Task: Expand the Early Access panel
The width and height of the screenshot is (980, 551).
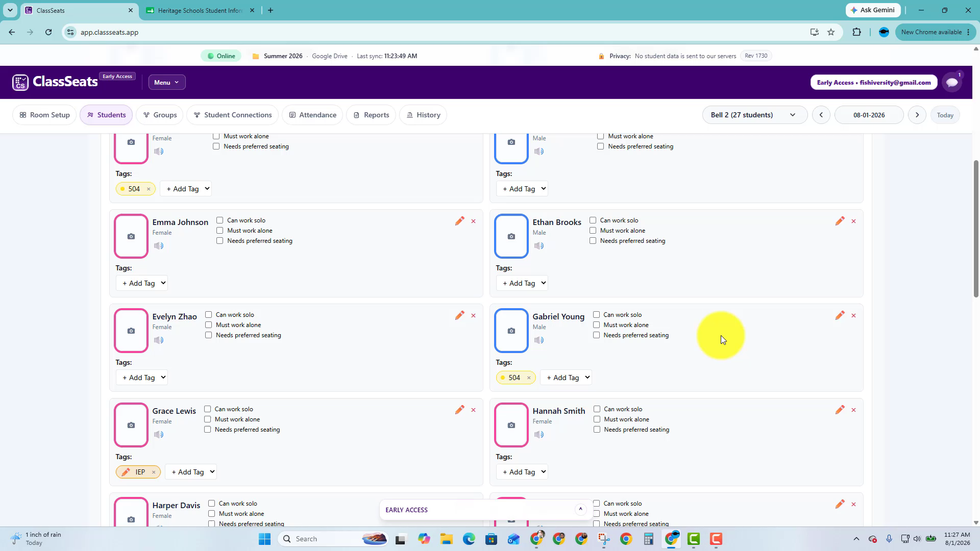Action: pos(580,510)
